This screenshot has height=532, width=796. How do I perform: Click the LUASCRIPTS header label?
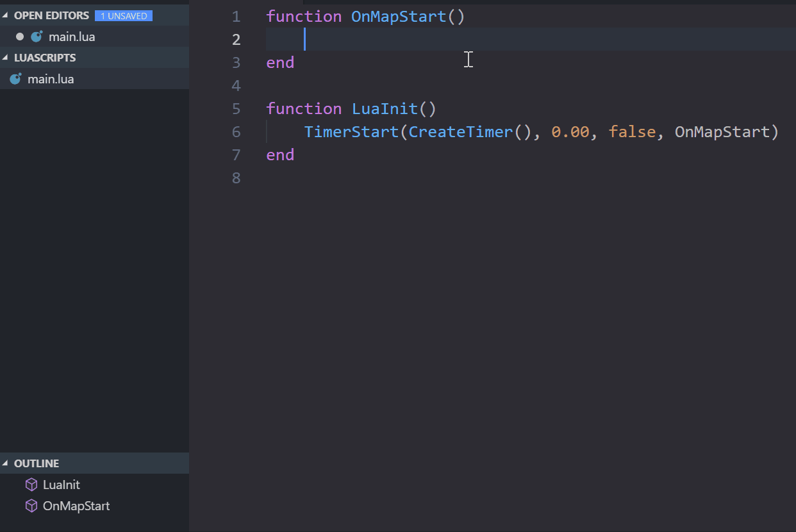pos(45,58)
